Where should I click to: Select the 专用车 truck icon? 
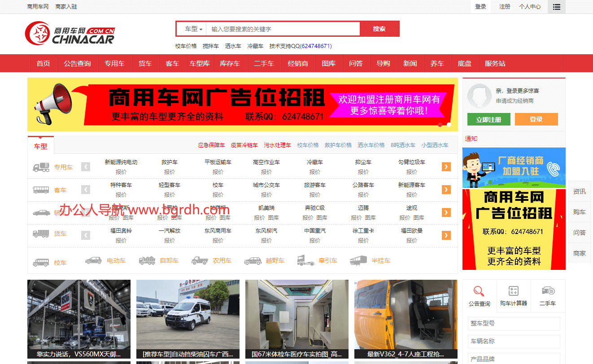(41, 167)
